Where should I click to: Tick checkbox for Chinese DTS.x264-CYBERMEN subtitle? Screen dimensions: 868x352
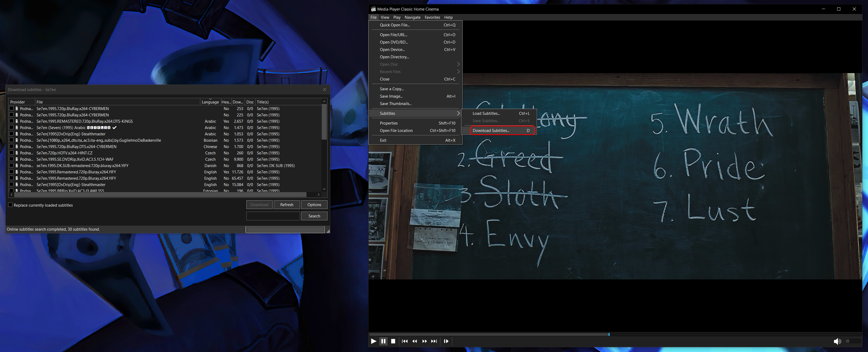[x=11, y=146]
